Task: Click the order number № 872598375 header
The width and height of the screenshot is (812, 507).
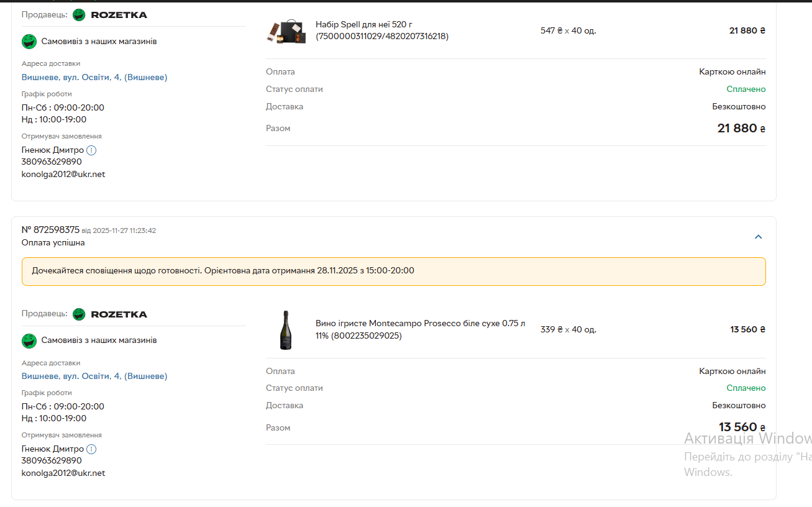Action: [50, 230]
